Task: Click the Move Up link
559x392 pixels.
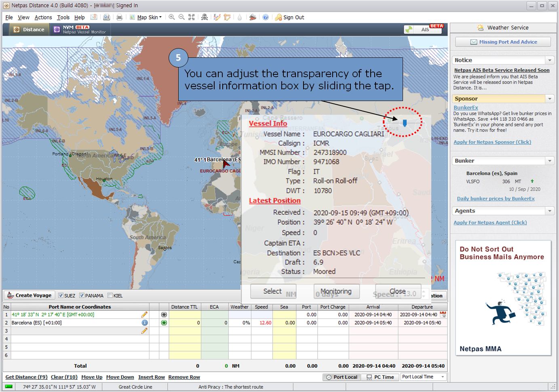Action: click(x=92, y=377)
